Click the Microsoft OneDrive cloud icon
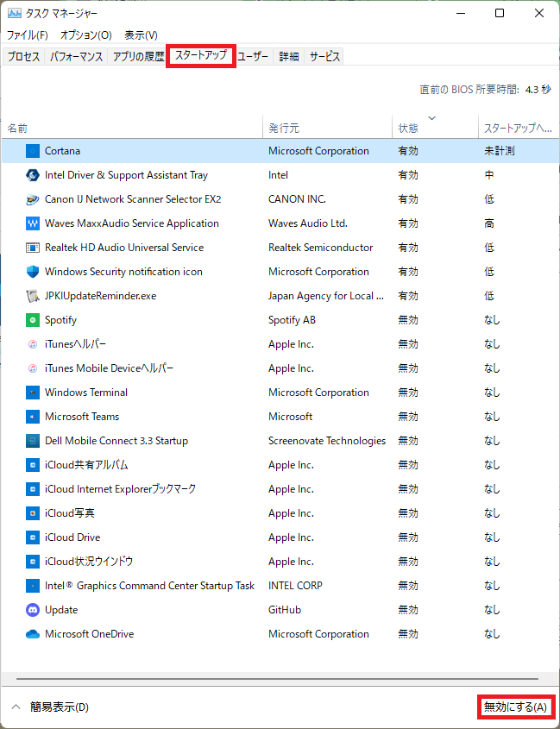Screen dimensions: 560x729 pos(33,635)
